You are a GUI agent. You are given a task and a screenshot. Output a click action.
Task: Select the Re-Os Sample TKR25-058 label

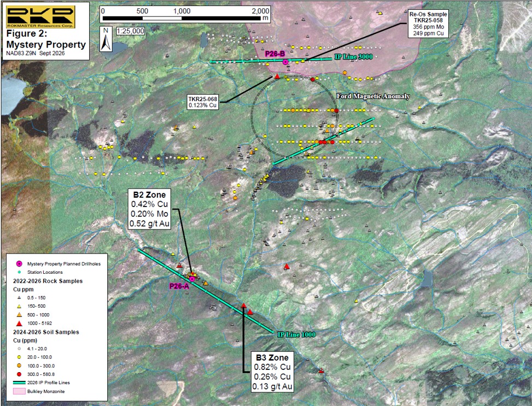click(429, 23)
